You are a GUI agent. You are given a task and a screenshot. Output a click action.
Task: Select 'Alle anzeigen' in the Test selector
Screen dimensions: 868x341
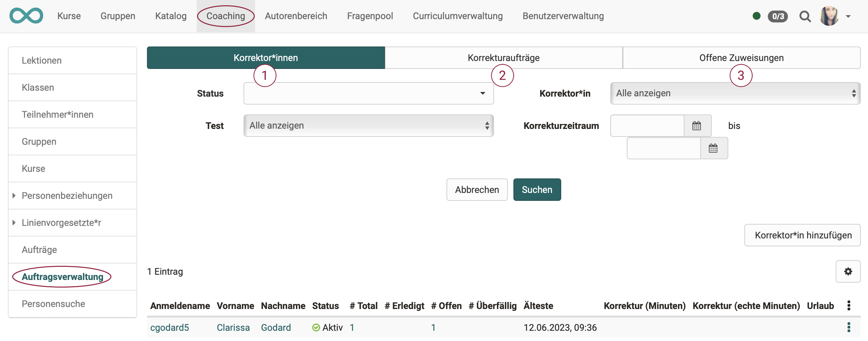tap(368, 125)
